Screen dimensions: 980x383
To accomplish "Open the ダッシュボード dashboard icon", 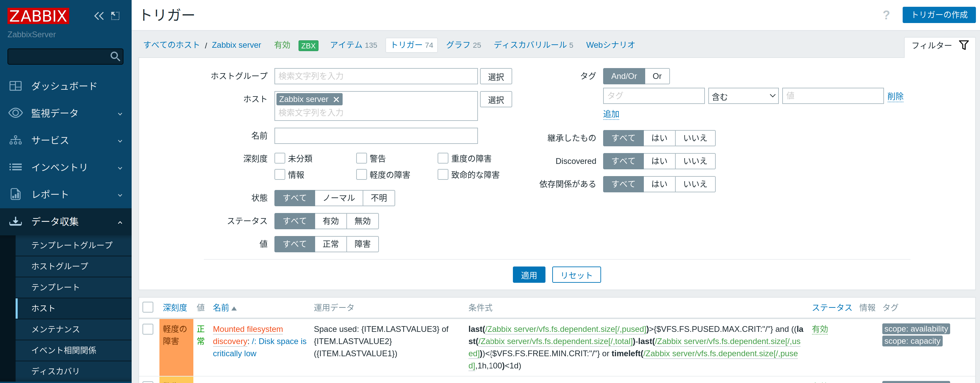I will tap(16, 86).
